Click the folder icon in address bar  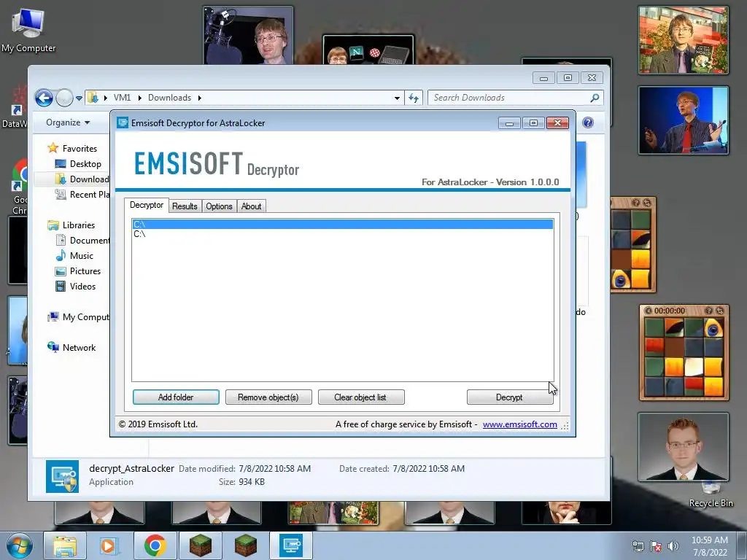(93, 98)
